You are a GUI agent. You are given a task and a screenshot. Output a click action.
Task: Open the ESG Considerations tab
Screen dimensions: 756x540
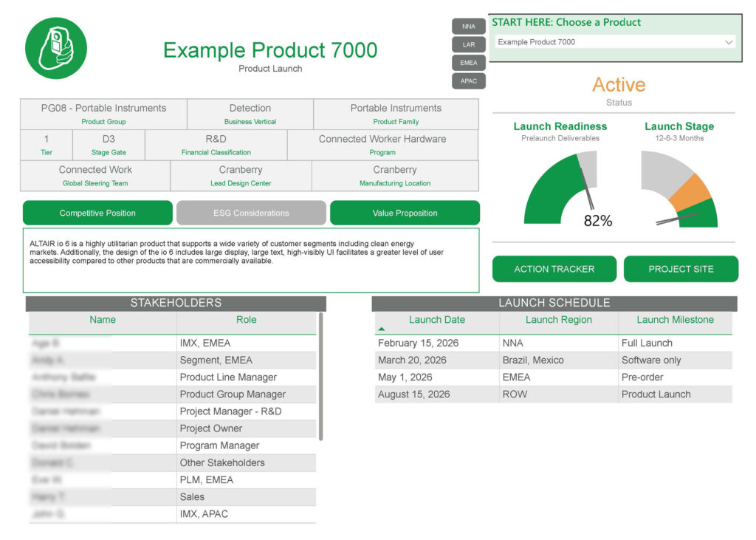(251, 213)
